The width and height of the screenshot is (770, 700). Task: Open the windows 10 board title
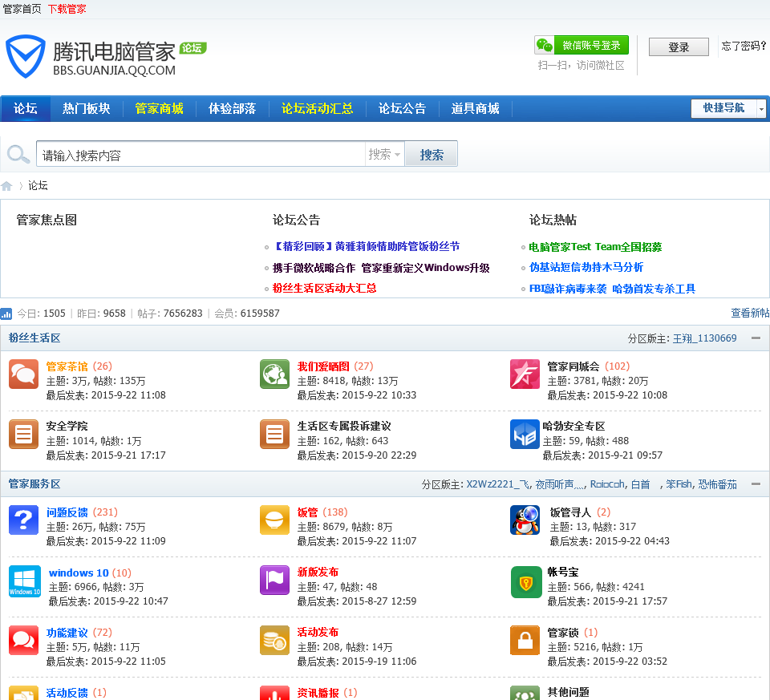click(79, 573)
